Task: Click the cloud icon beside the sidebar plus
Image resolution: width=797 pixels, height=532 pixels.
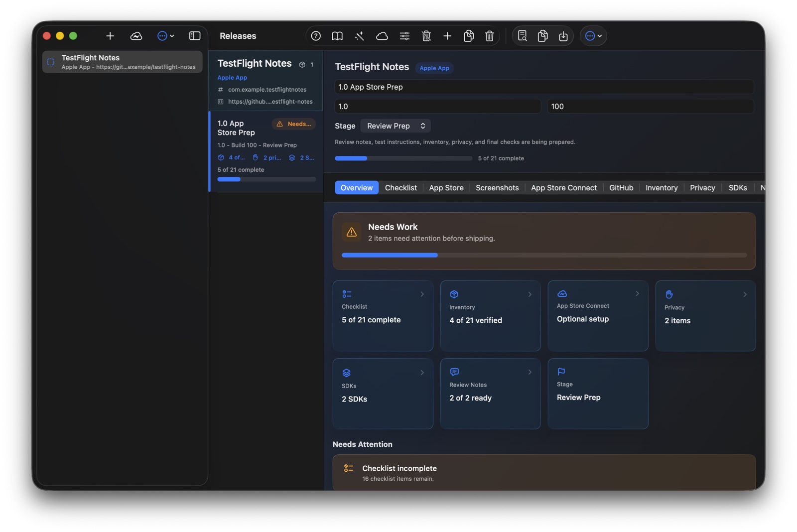Action: 136,36
